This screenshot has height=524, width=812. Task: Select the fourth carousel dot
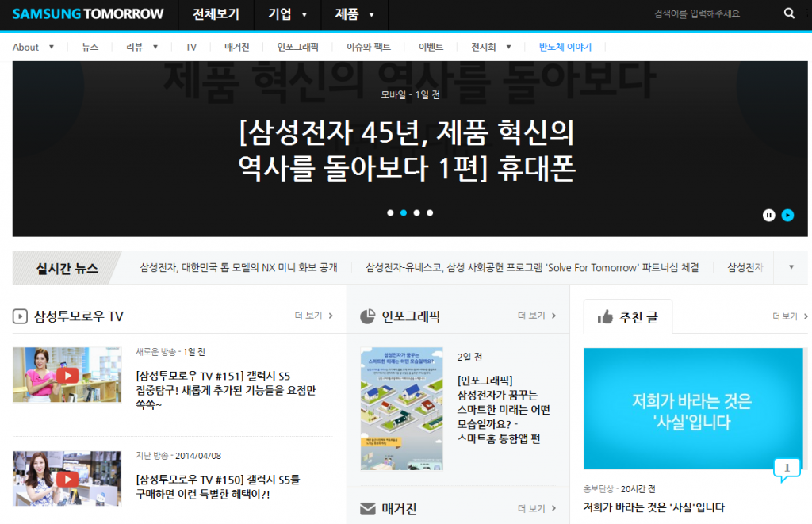point(430,212)
